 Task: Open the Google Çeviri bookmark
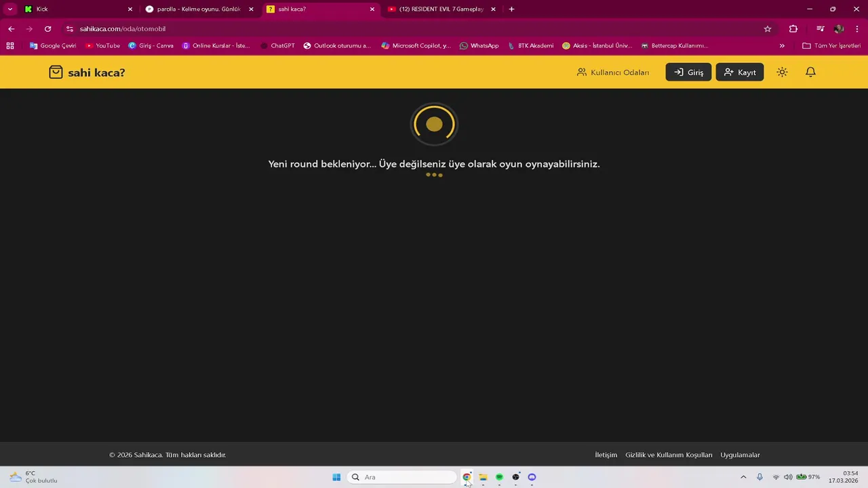click(x=53, y=46)
